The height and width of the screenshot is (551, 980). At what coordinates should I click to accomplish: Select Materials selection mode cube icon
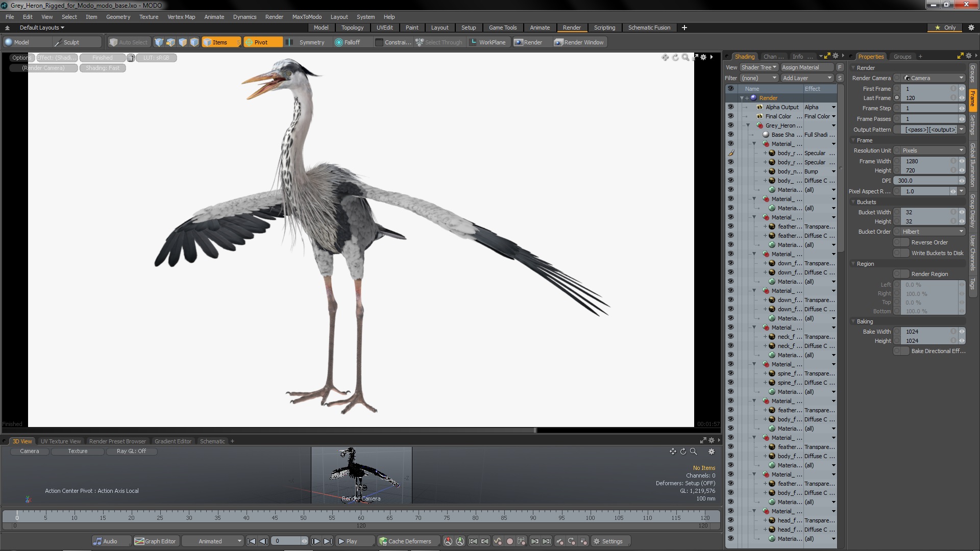click(x=194, y=42)
